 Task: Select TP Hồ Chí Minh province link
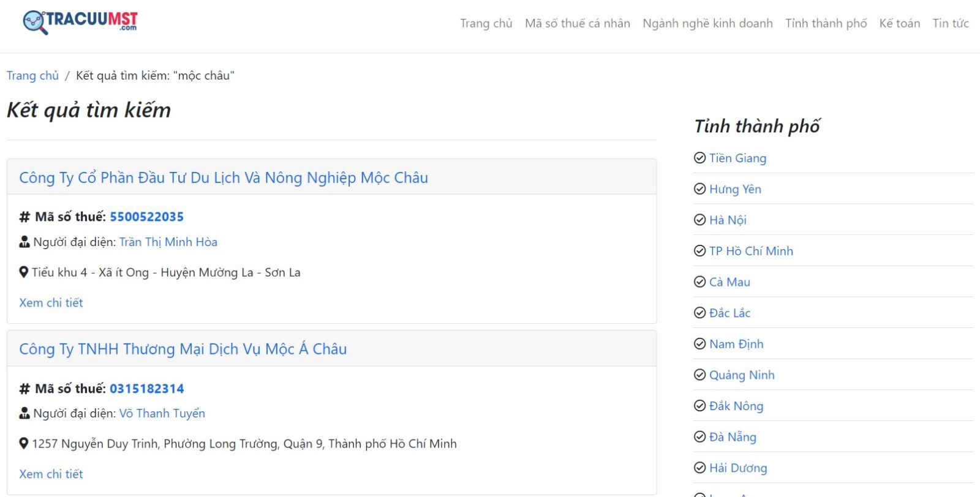pyautogui.click(x=751, y=251)
